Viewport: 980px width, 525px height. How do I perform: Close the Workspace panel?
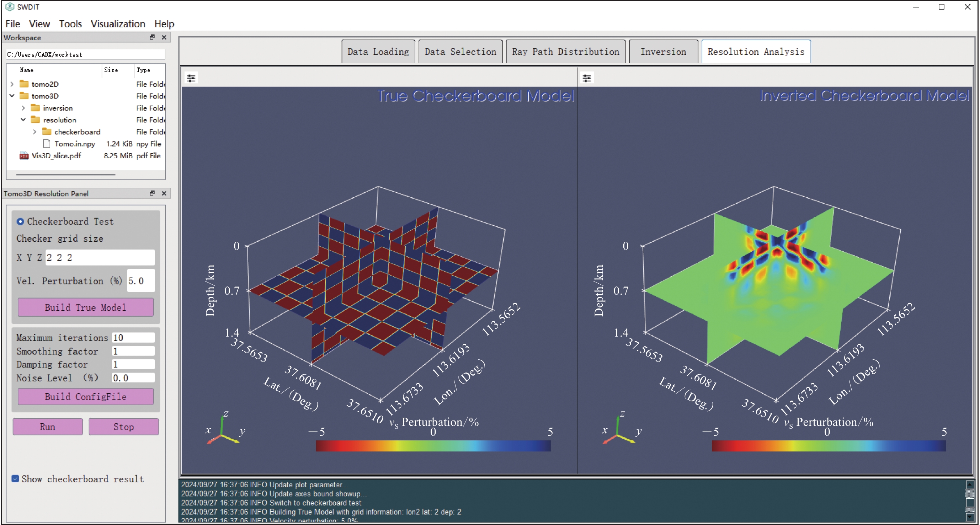pos(164,37)
